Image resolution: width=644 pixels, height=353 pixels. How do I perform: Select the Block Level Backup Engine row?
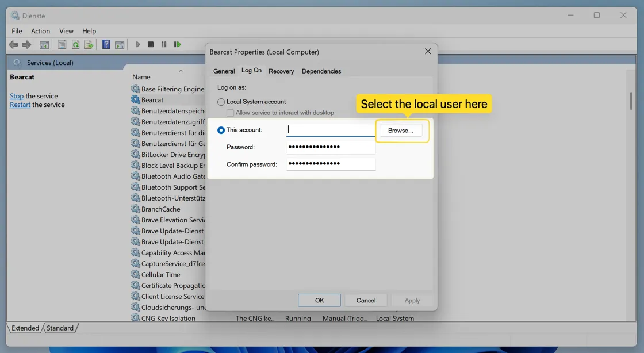(x=168, y=166)
